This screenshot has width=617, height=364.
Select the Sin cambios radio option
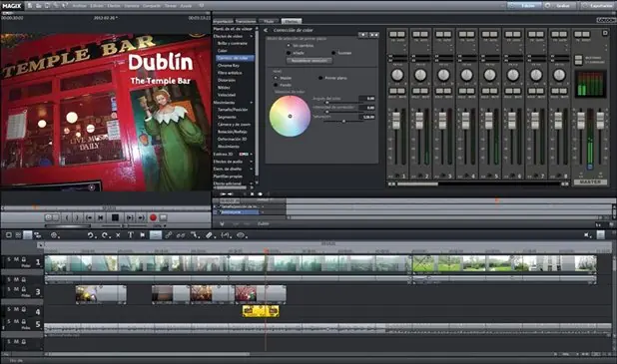289,46
